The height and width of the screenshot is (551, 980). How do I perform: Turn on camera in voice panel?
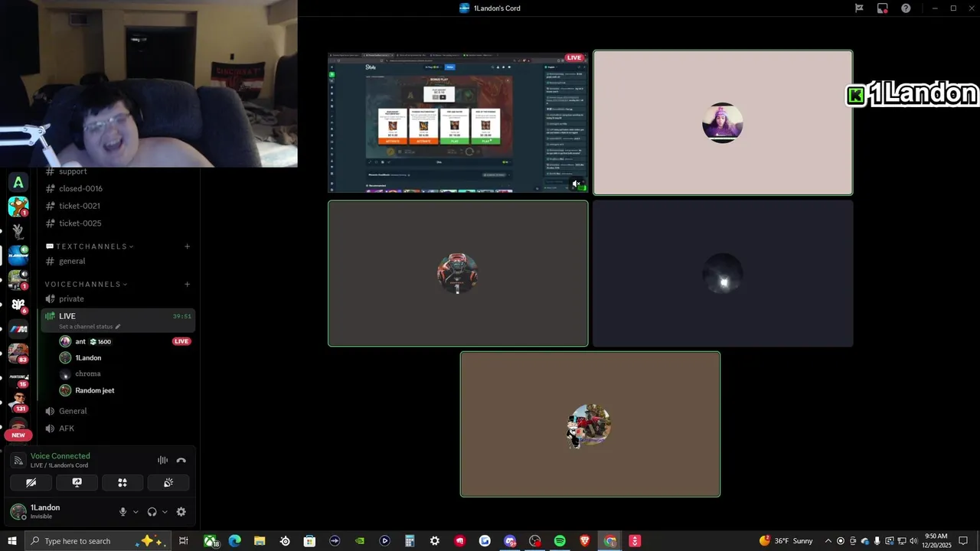[31, 482]
